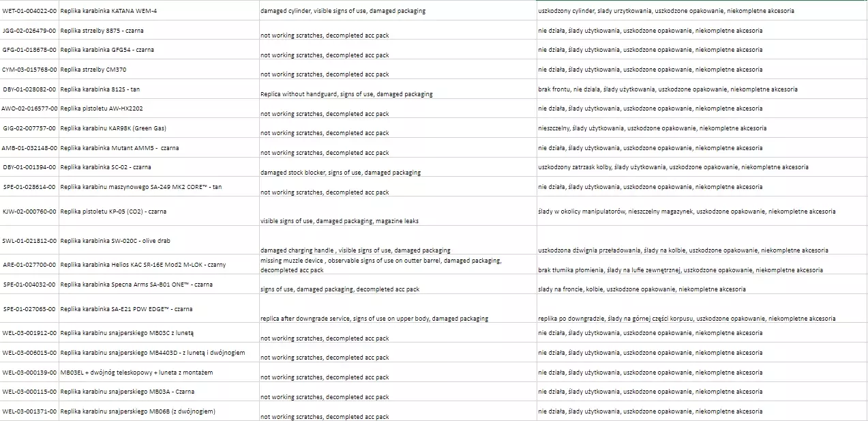Click 'Replica without handguard' description cell
This screenshot has height=421, width=868.
346,93
